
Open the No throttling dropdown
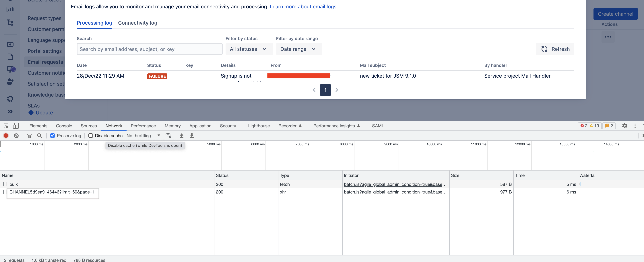pos(143,136)
